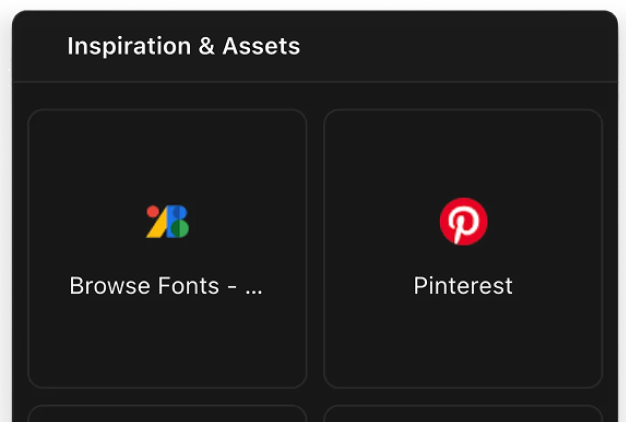Click the partially visible bottom-left card
The width and height of the screenshot is (626, 422).
(167, 414)
